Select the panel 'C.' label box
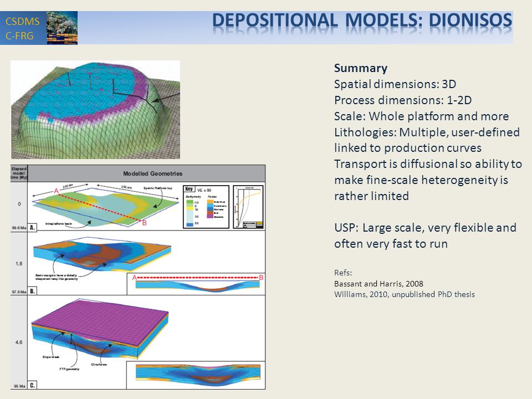The image size is (532, 399). tap(32, 385)
